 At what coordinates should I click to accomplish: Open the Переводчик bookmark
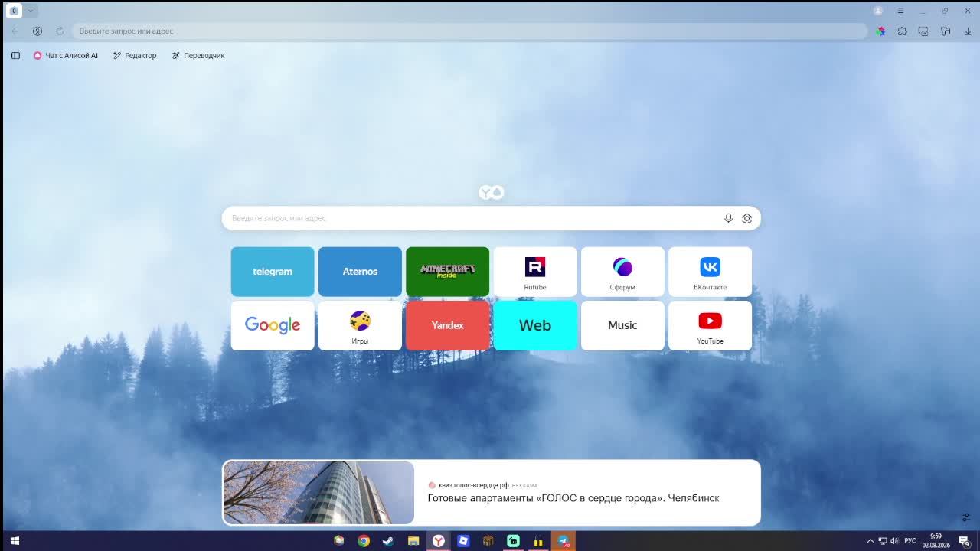(198, 56)
